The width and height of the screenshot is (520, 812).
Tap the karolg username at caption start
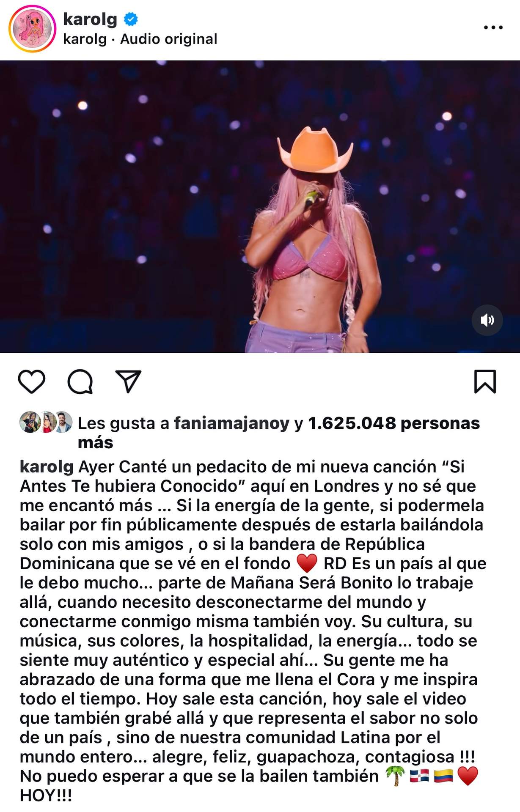[47, 467]
